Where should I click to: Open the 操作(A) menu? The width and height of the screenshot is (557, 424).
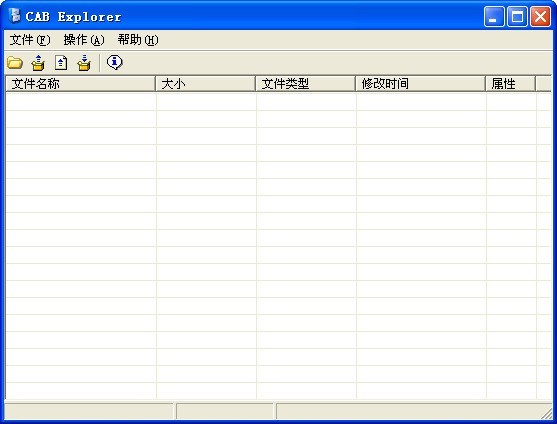pyautogui.click(x=84, y=40)
